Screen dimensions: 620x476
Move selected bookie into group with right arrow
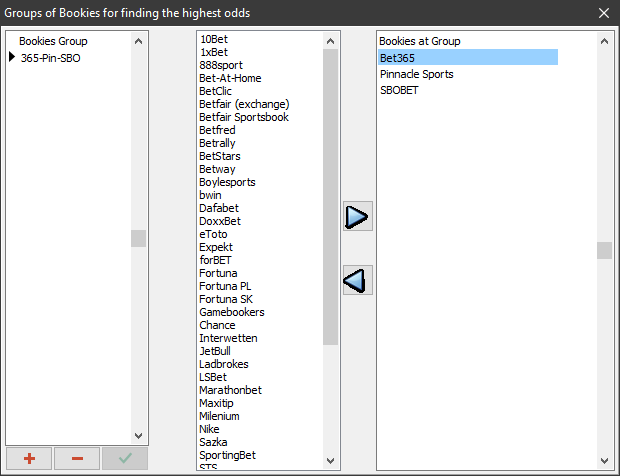point(357,216)
